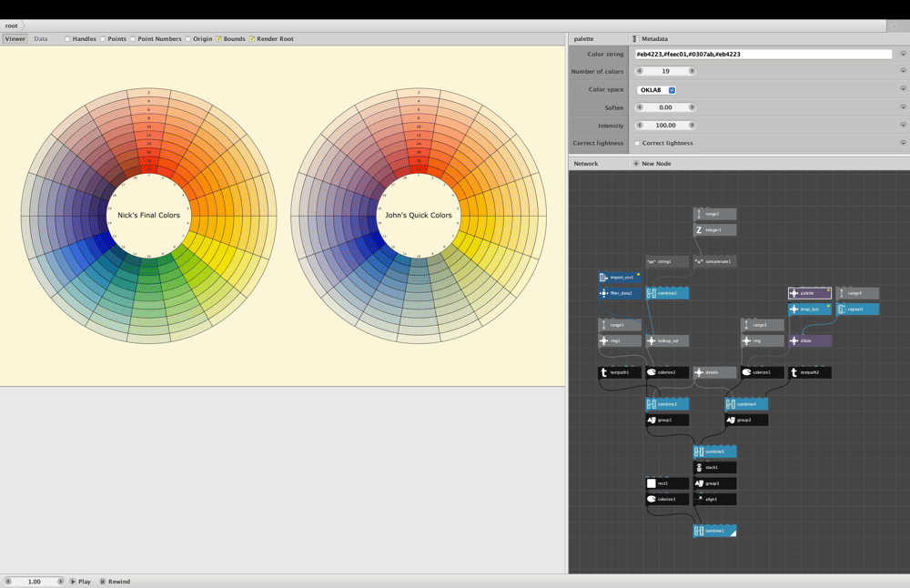910x588 pixels.
Task: Open the Color space OKLAB dropdown
Action: tap(656, 90)
